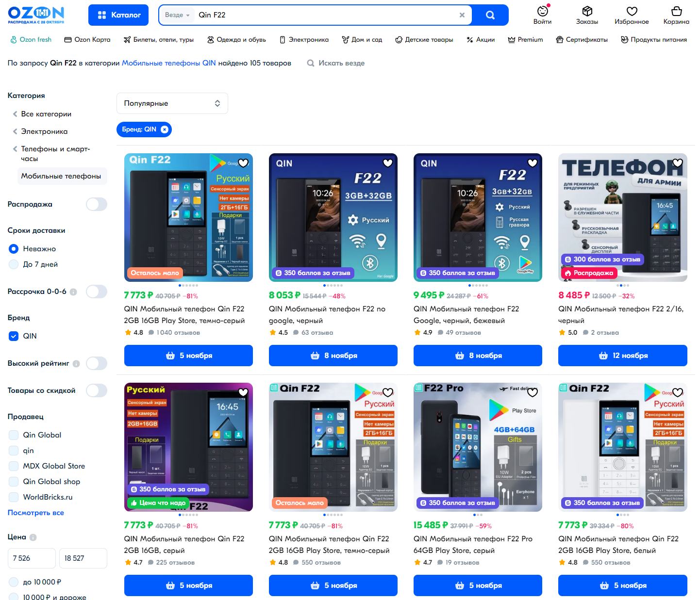The image size is (700, 600).
Task: Favorite the Qin F22 2GB 16GB серый product
Action: point(243,392)
